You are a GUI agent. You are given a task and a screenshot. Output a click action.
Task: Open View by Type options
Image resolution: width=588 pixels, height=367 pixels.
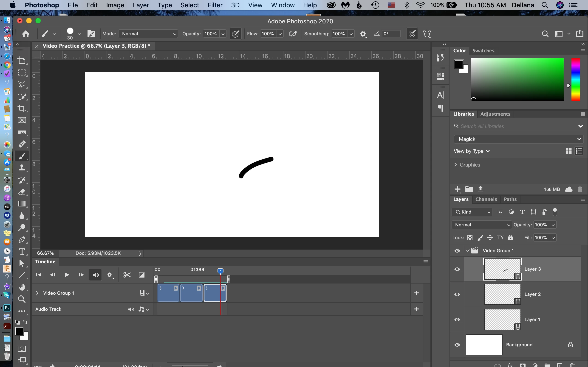[x=471, y=151]
